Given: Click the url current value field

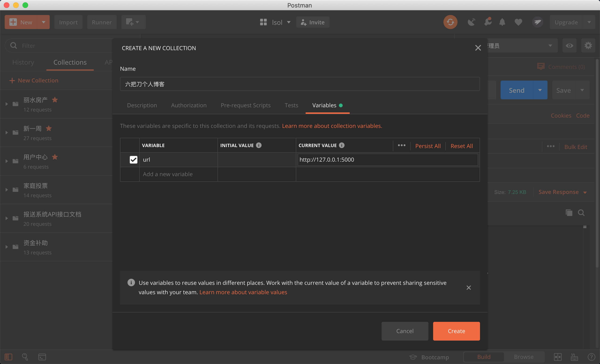Looking at the screenshot, I should point(388,160).
